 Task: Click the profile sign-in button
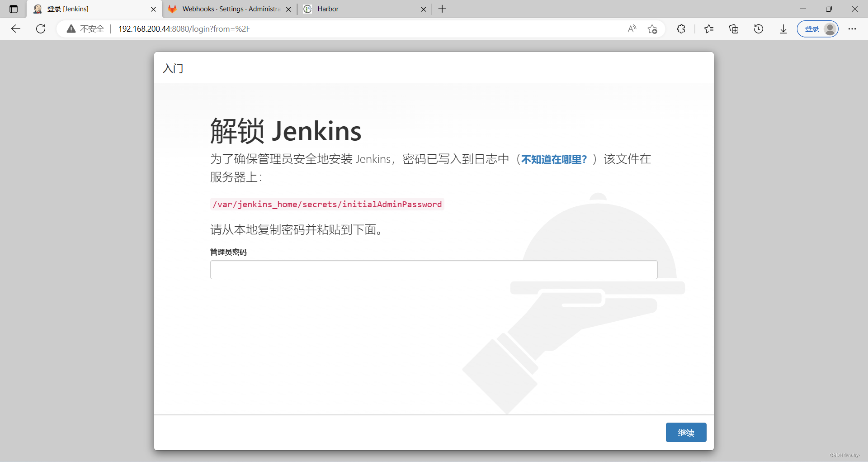point(817,29)
